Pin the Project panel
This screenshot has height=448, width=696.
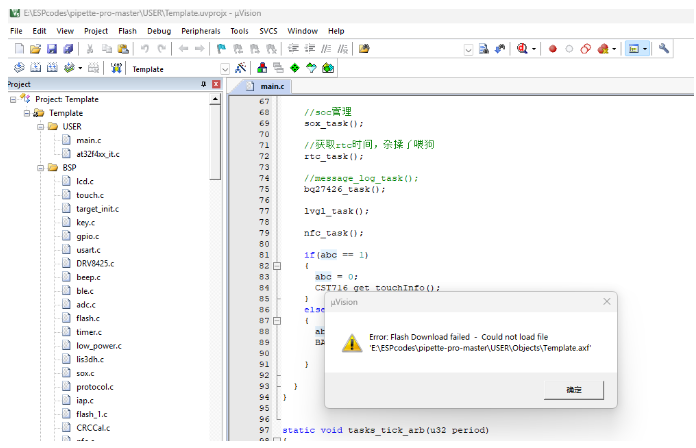point(203,84)
